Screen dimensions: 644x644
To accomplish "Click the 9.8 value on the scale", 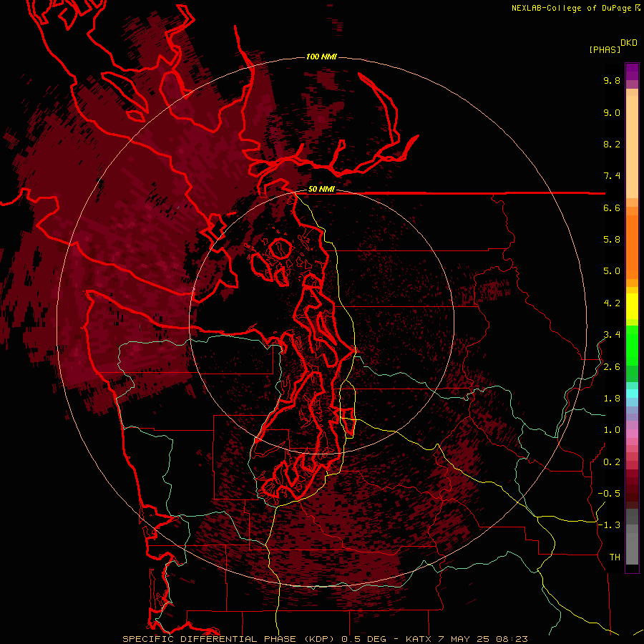I will pos(612,80).
